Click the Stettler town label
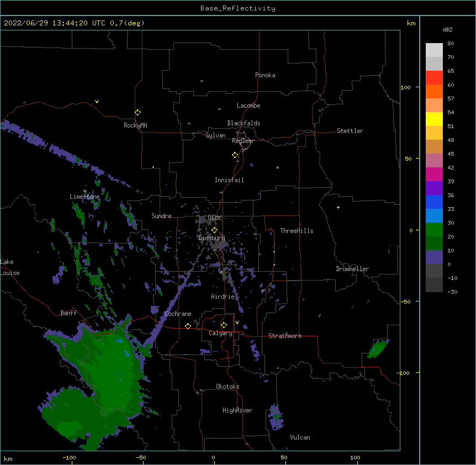476x465 pixels. 350,131
